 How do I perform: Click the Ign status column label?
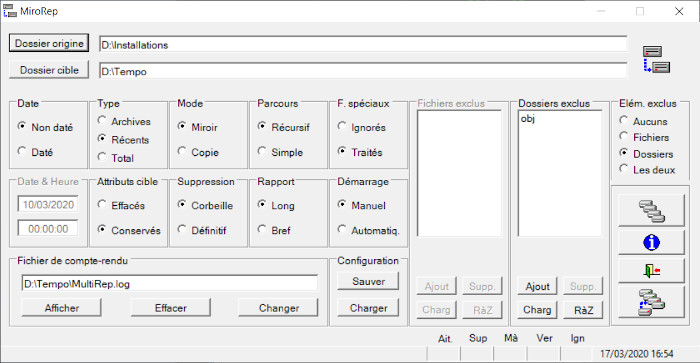(x=577, y=338)
